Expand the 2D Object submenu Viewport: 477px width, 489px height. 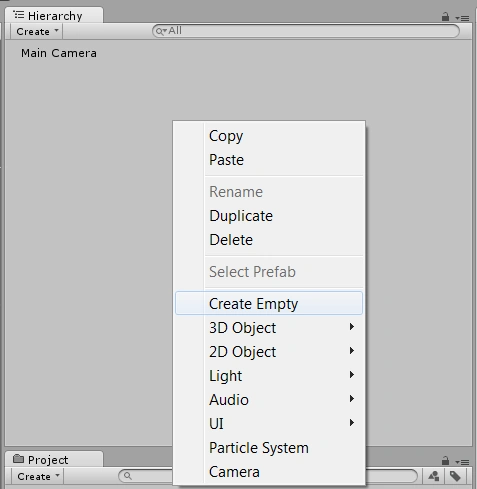[x=269, y=352]
